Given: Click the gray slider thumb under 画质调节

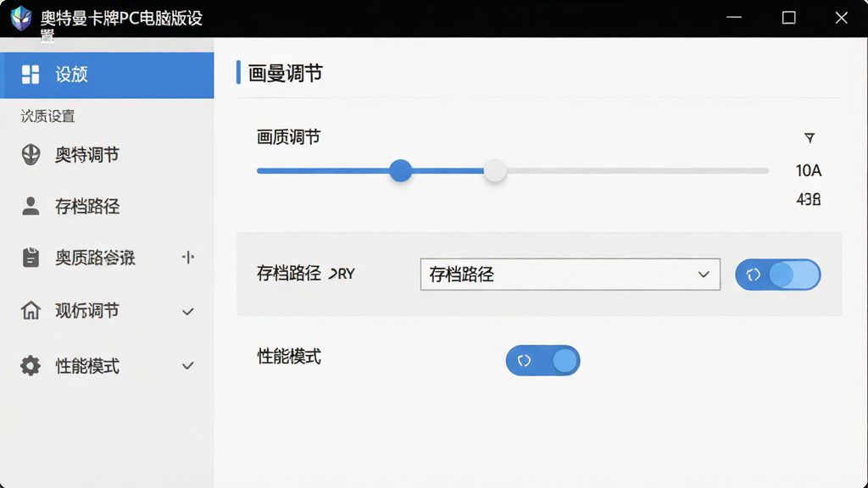Looking at the screenshot, I should (x=495, y=170).
